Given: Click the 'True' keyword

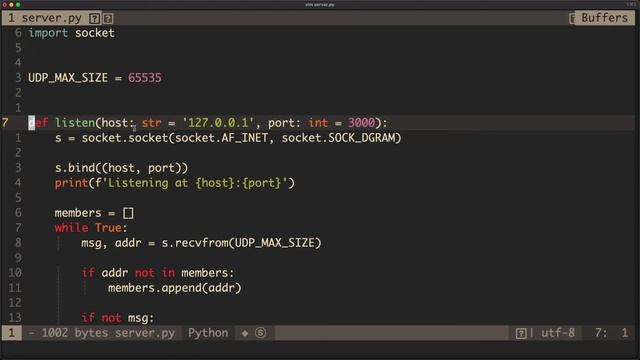Looking at the screenshot, I should [108, 228].
